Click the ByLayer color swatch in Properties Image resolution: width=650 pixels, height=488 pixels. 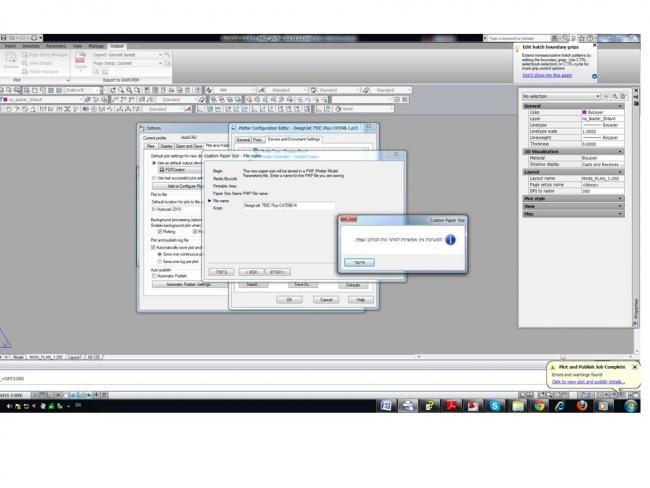584,113
